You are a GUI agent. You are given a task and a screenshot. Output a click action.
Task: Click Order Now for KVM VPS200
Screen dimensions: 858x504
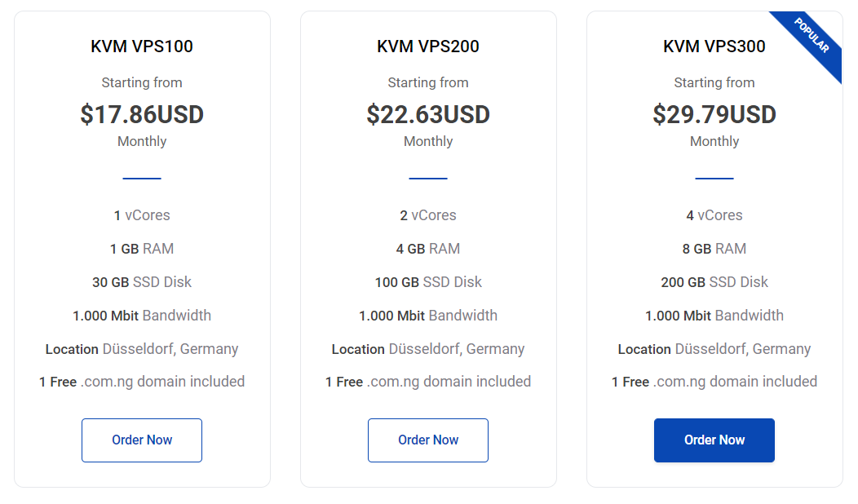click(x=428, y=440)
